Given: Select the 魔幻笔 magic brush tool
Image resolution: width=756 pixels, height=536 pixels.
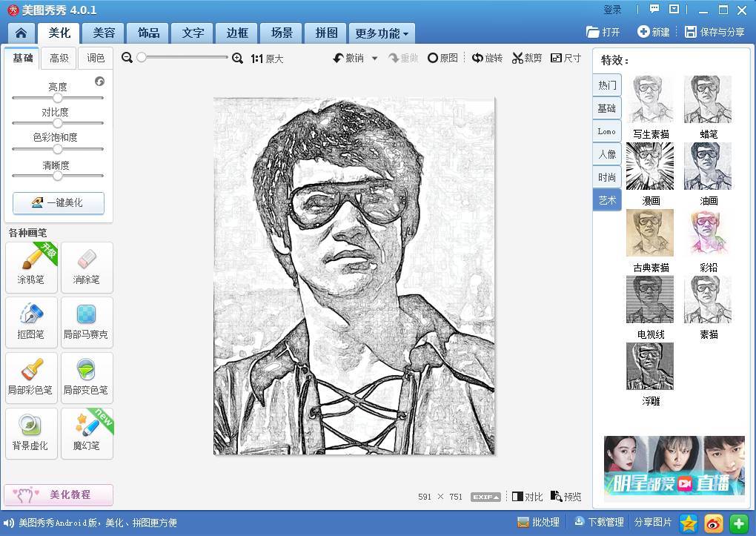Looking at the screenshot, I should click(87, 432).
